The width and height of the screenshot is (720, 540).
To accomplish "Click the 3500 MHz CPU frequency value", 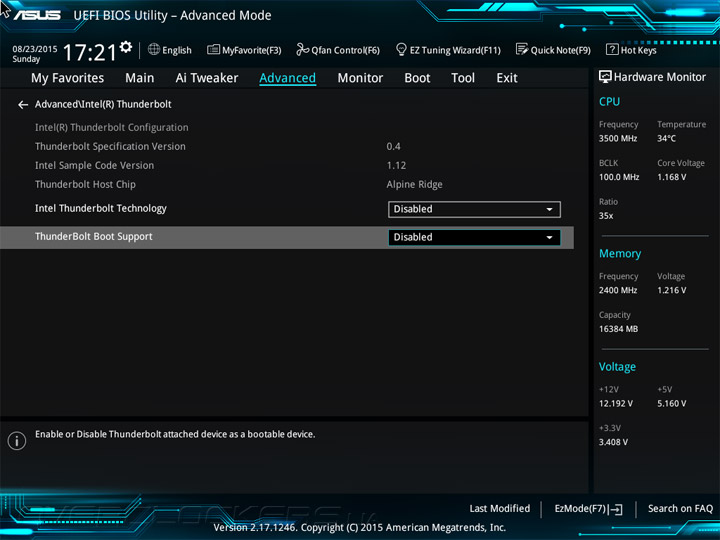I will (618, 139).
